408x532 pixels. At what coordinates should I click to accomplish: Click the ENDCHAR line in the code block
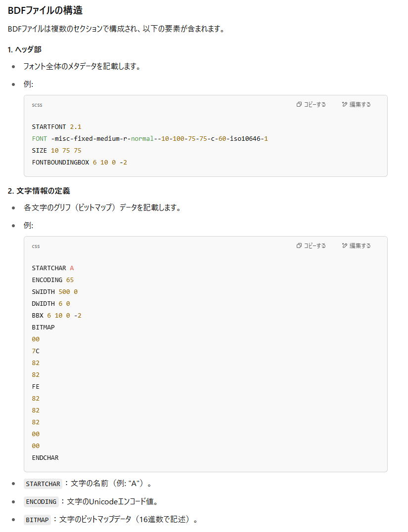[x=45, y=458]
